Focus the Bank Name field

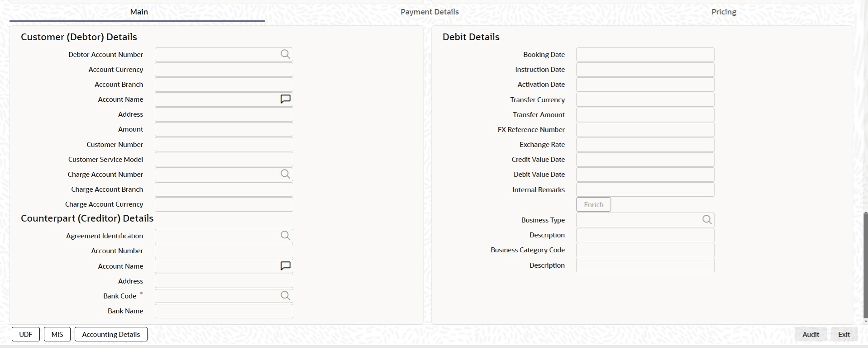(x=224, y=311)
